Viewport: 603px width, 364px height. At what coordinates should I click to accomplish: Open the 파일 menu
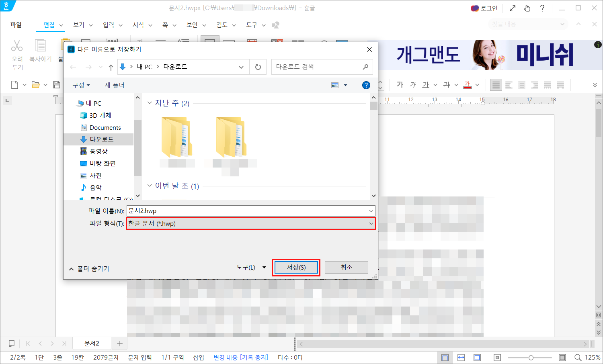pyautogui.click(x=16, y=25)
